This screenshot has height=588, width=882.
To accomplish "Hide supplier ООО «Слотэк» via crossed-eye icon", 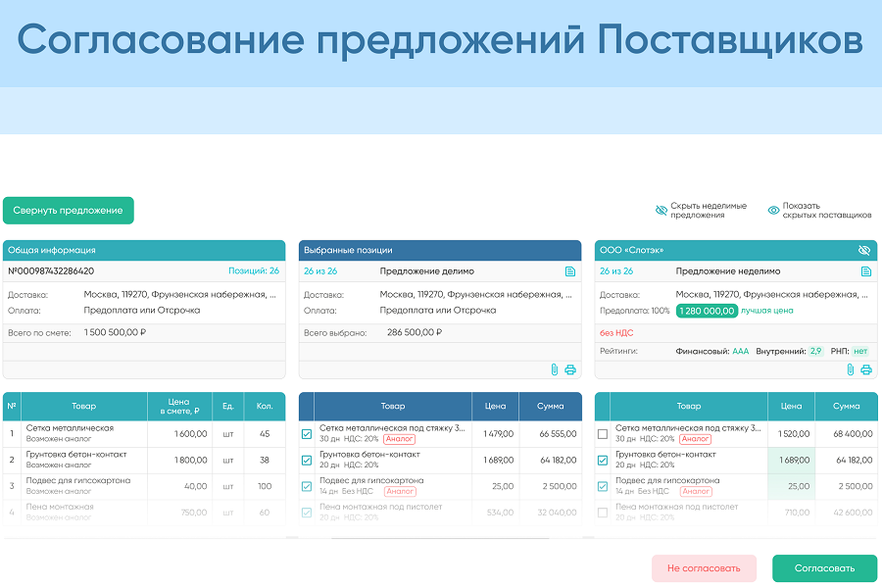I will tap(864, 251).
